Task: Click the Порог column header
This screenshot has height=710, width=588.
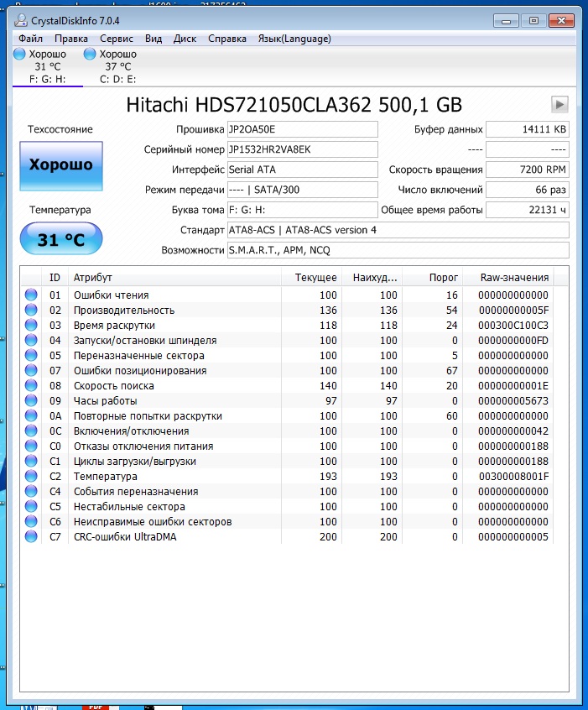Action: [x=432, y=278]
